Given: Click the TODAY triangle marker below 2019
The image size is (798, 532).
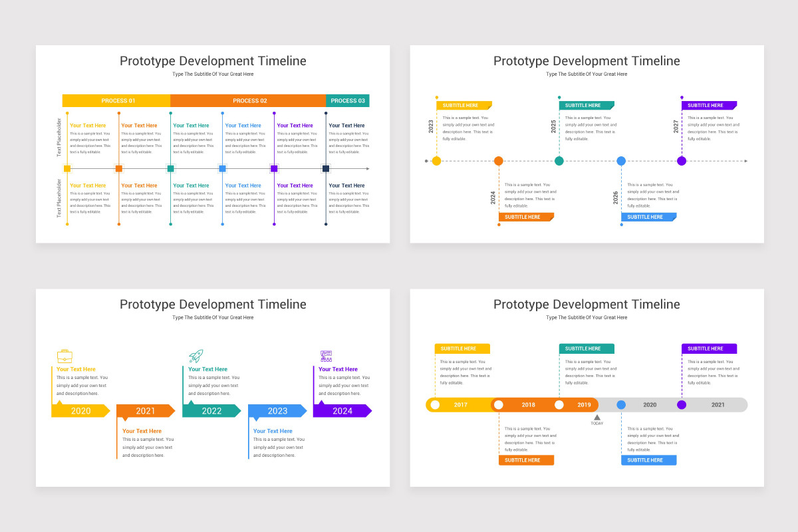Looking at the screenshot, I should (597, 418).
